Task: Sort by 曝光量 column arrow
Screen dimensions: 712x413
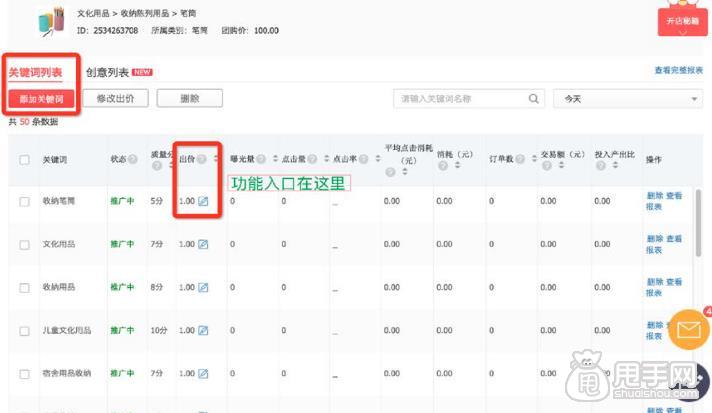Action: point(271,160)
